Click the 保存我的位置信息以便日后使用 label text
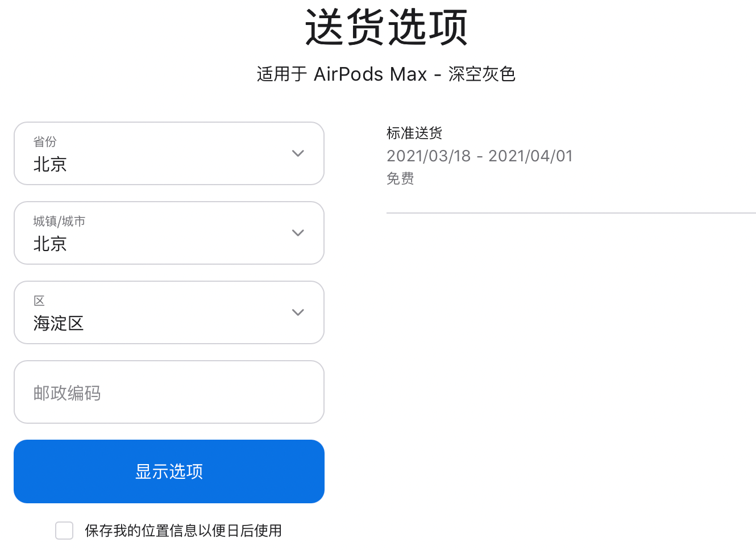Viewport: 756px width, 551px height. click(x=183, y=531)
